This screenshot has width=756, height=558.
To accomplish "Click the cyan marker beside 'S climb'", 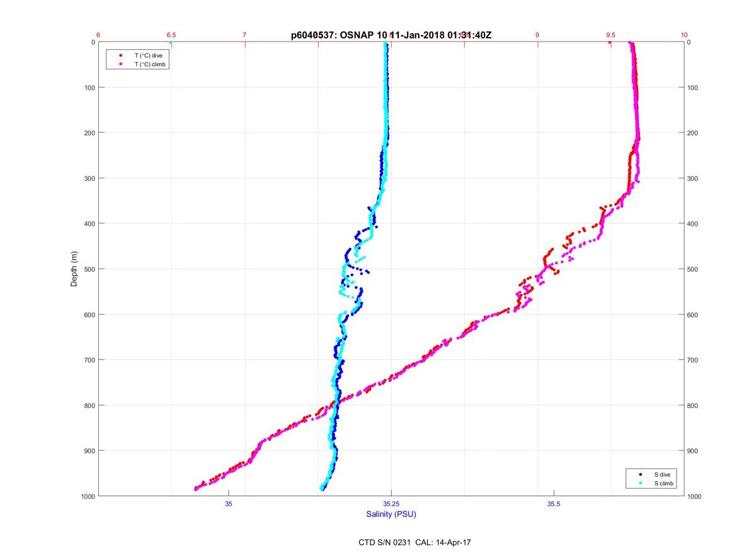I will tap(640, 483).
